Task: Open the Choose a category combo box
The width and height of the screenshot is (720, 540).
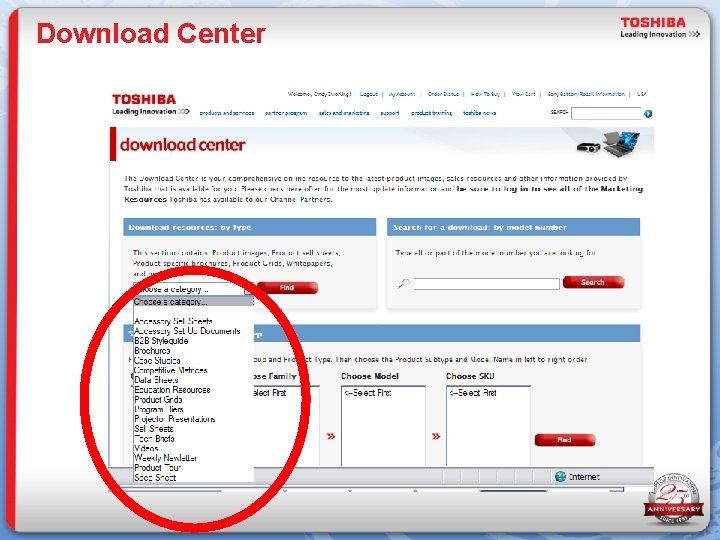Action: pos(192,289)
